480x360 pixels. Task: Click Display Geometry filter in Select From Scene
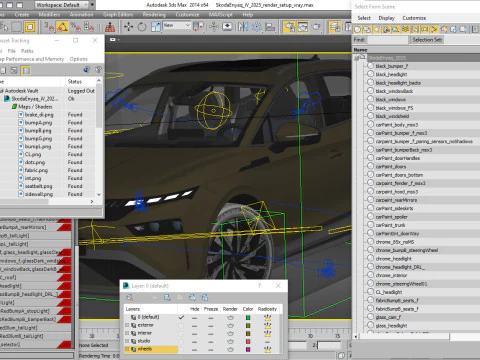357,30
